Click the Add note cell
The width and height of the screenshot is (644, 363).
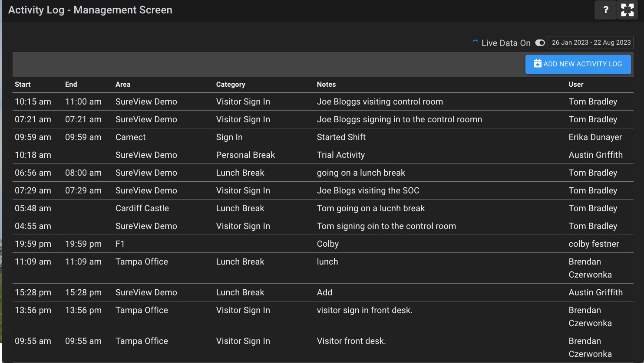click(x=324, y=292)
